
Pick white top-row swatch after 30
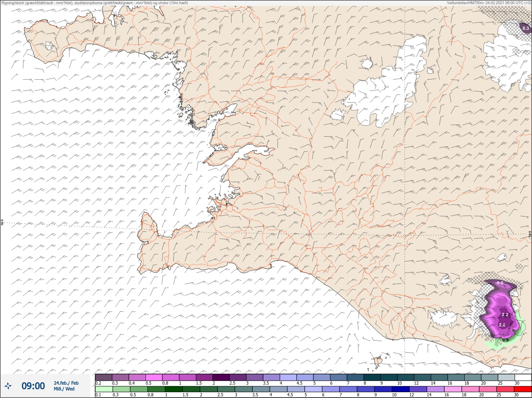[523, 377]
